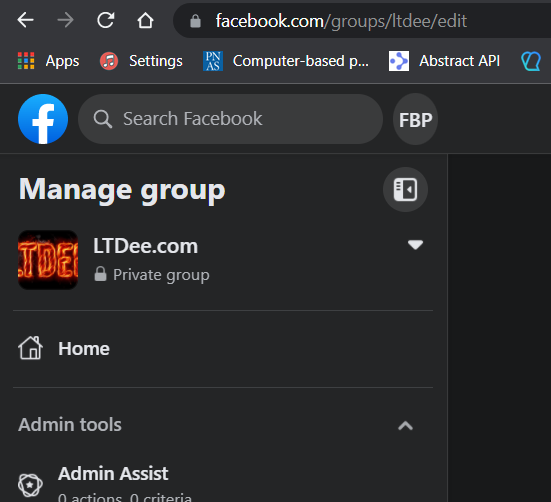Image resolution: width=551 pixels, height=502 pixels.
Task: Collapse the Admin tools section chevron
Action: click(x=405, y=425)
